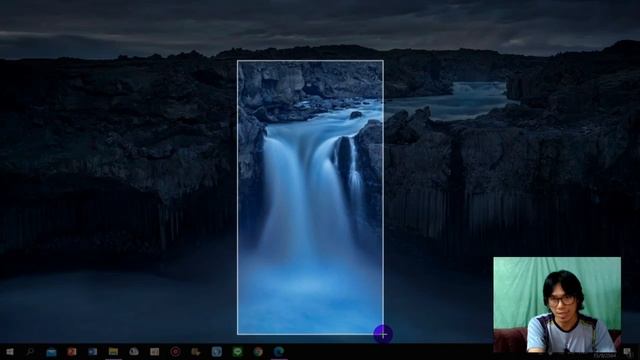This screenshot has width=640, height=360.
Task: Open the Windows Start menu
Action: 9,351
